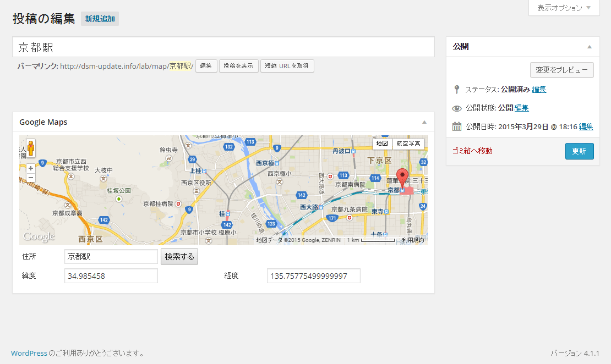Viewport: 611px width, 364px height.
Task: Open Street View pegman on the map
Action: [x=31, y=148]
